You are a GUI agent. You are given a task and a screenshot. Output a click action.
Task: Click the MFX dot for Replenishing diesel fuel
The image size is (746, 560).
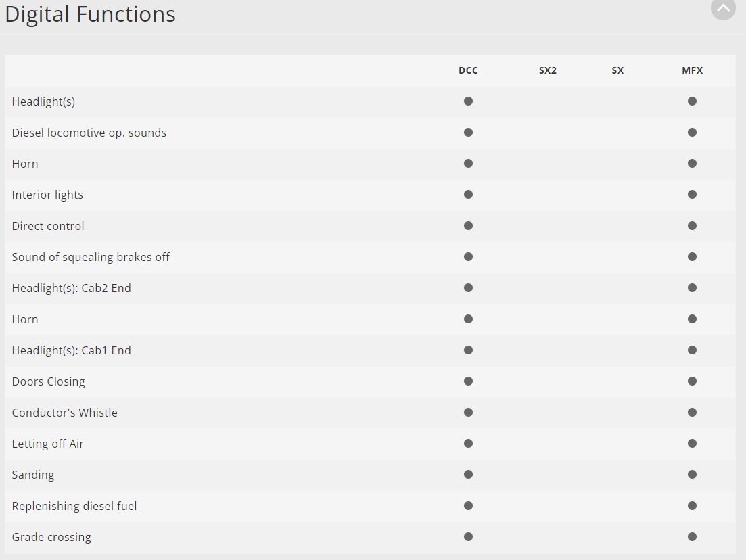click(x=692, y=506)
